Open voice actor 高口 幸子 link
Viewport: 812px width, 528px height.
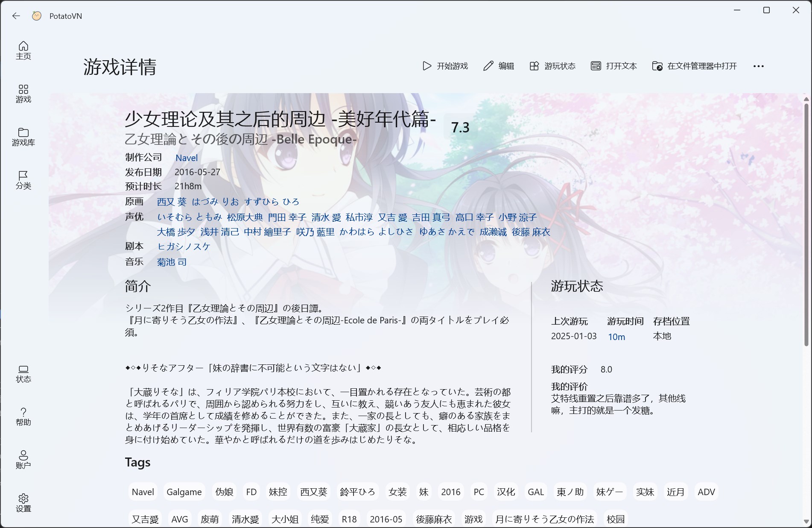(x=475, y=217)
